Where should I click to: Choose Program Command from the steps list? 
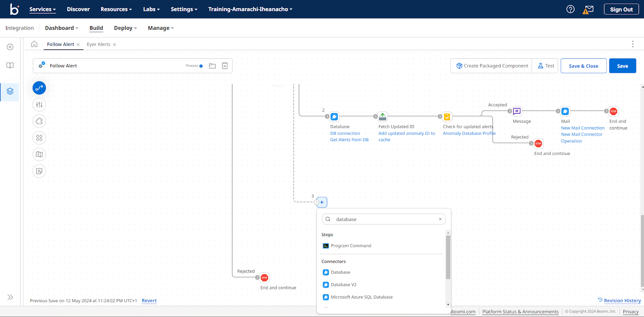coord(351,246)
